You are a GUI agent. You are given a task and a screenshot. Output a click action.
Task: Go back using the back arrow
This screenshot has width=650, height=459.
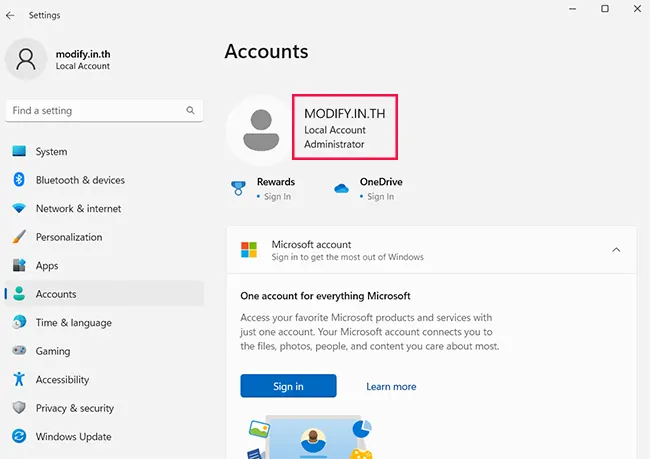coord(11,16)
